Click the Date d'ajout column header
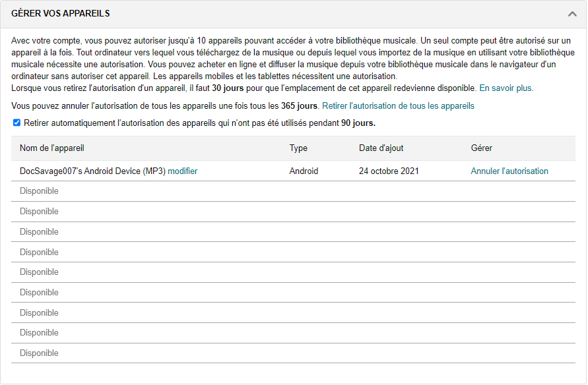Viewport: 588px width, 385px height. point(381,148)
